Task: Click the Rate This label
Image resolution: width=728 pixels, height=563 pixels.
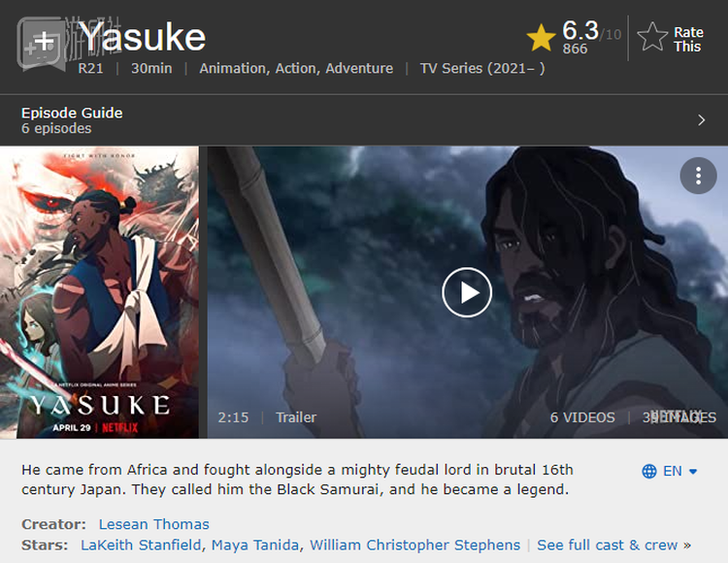Action: pyautogui.click(x=688, y=39)
